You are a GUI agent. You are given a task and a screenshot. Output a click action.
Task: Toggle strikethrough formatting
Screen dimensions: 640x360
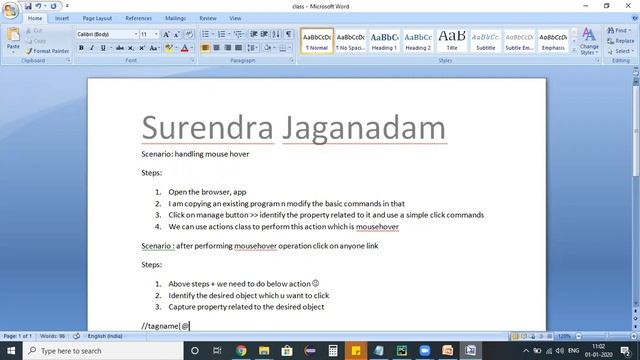120,48
